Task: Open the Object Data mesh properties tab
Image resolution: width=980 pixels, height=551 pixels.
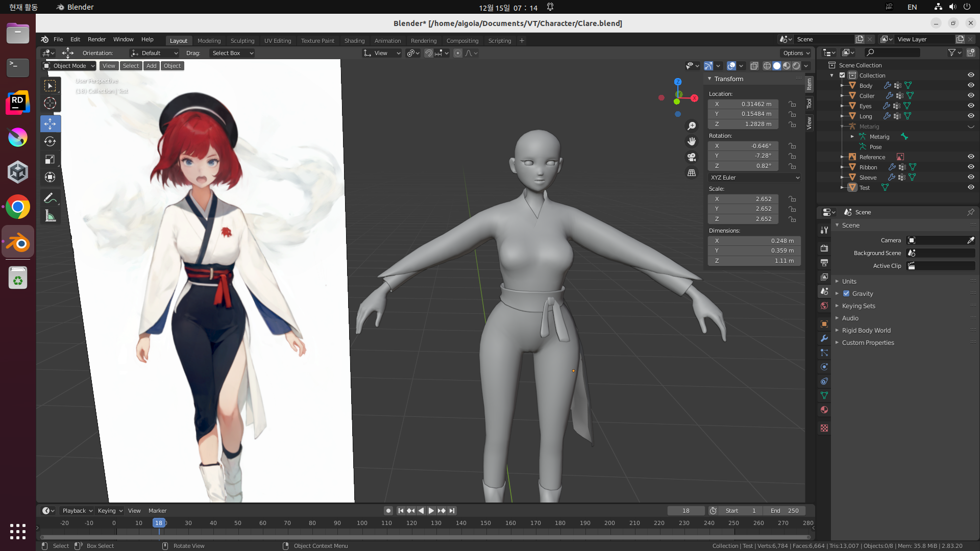Action: (x=824, y=395)
